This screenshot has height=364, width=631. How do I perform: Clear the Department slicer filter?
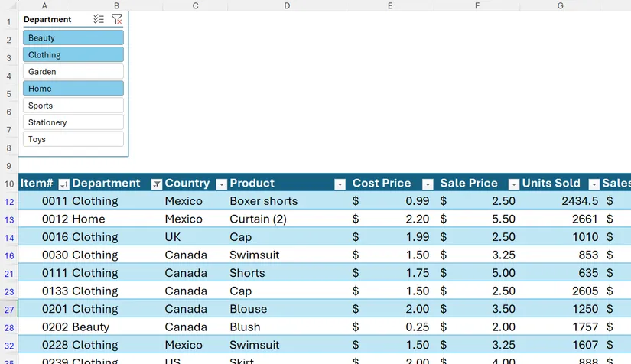coord(117,19)
